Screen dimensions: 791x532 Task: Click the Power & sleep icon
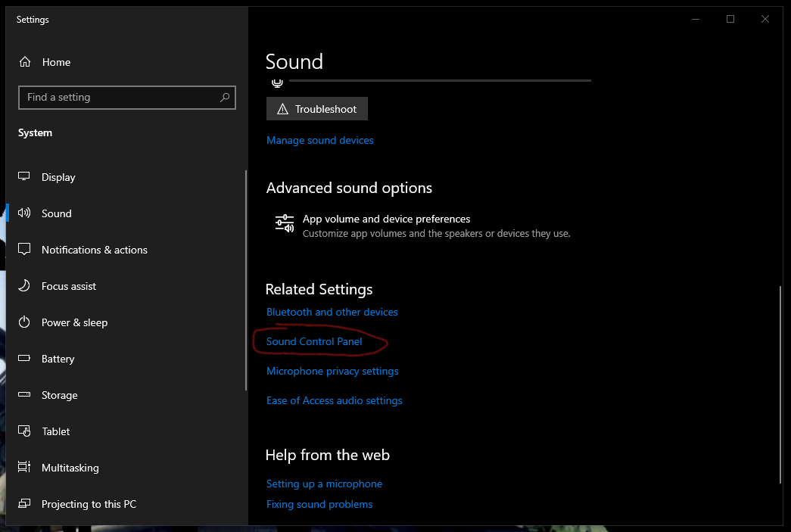(x=24, y=322)
